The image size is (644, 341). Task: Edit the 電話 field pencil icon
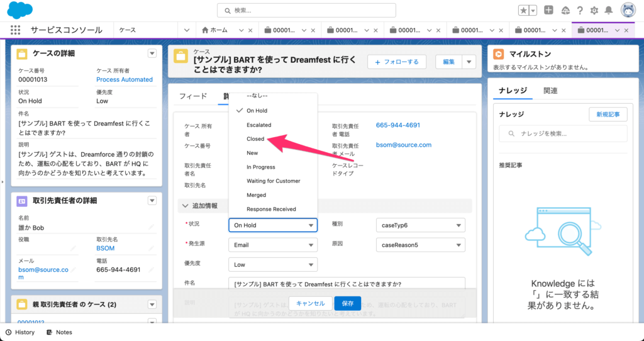tap(151, 270)
